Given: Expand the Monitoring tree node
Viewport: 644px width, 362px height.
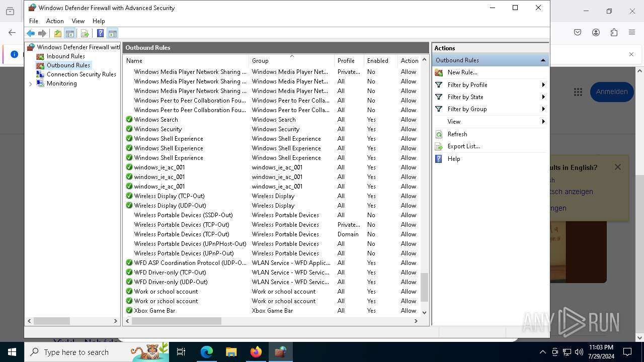Looking at the screenshot, I should point(31,84).
